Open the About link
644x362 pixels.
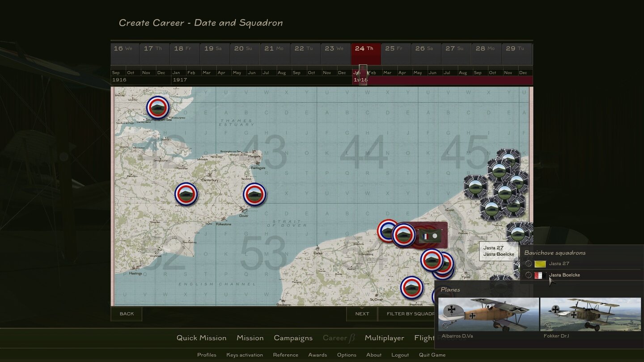374,355
